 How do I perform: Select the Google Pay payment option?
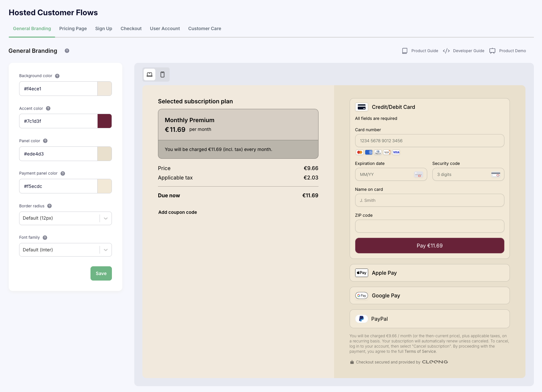point(429,295)
